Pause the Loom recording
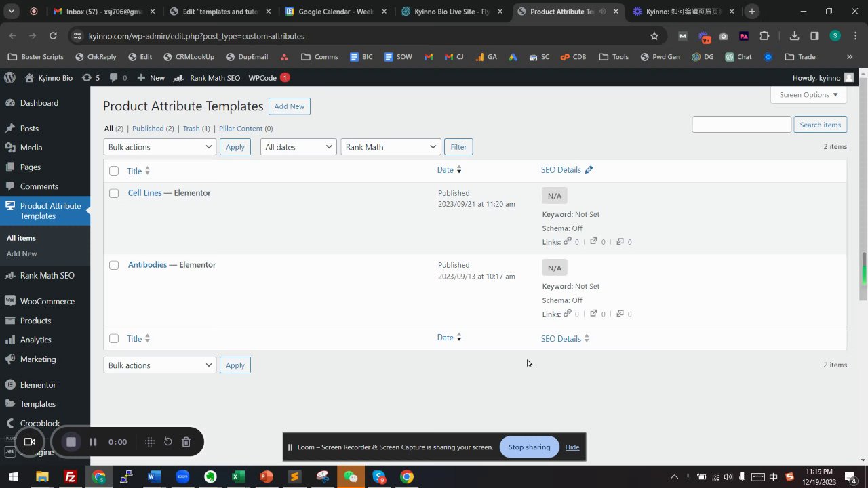The width and height of the screenshot is (868, 488). [93, 442]
